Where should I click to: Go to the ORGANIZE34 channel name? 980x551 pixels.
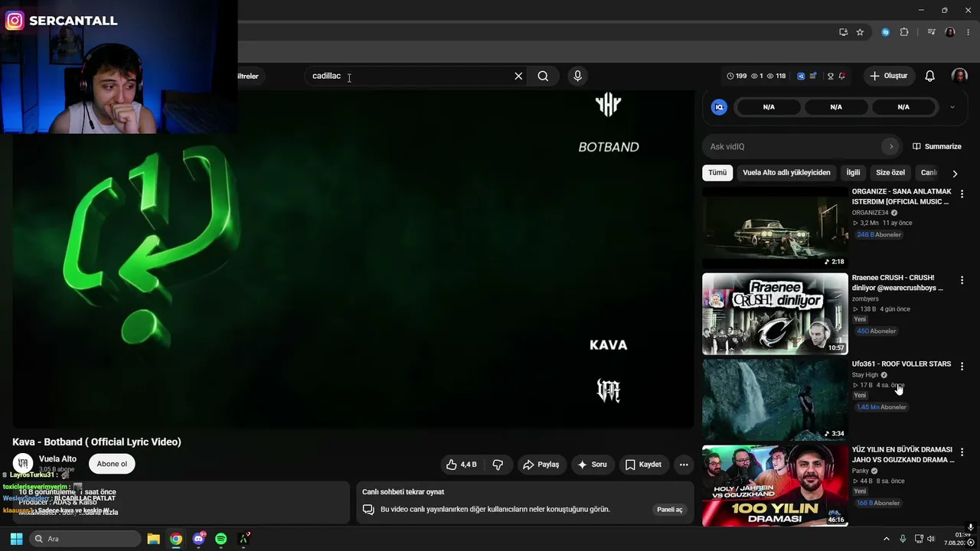click(x=870, y=213)
